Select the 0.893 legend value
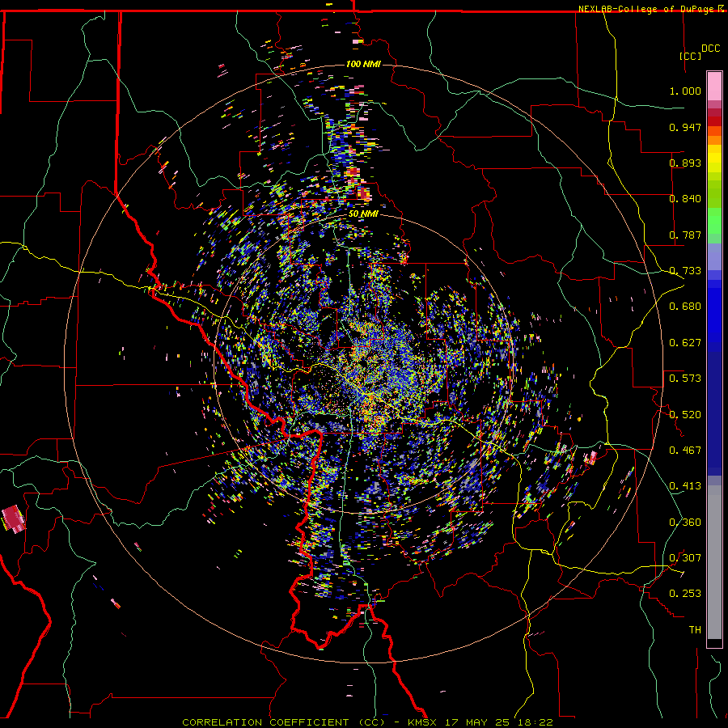Screen dimensions: 728x728 click(685, 163)
